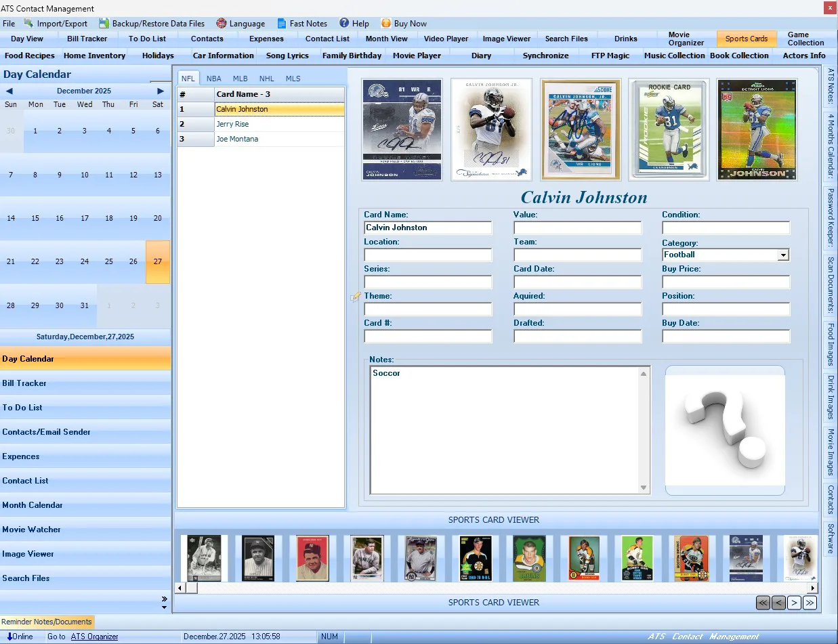Viewport: 838px width, 644px height.
Task: Switch to the MLS tab
Action: [x=293, y=79]
